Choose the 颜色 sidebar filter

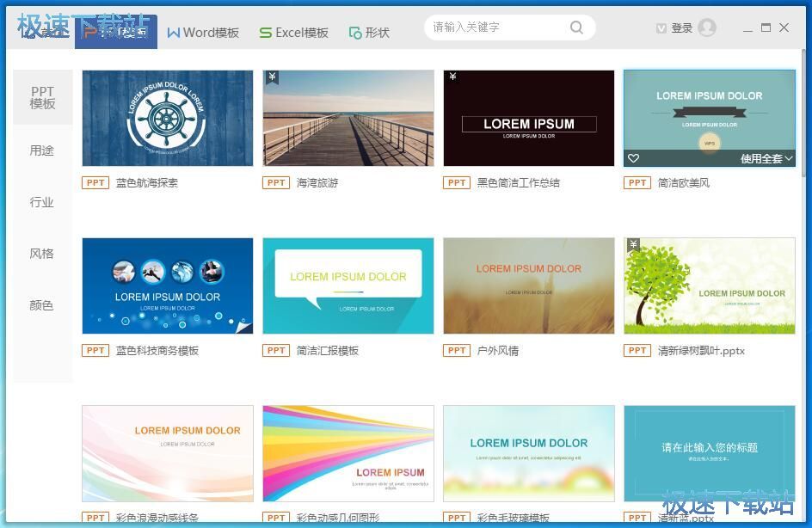42,305
